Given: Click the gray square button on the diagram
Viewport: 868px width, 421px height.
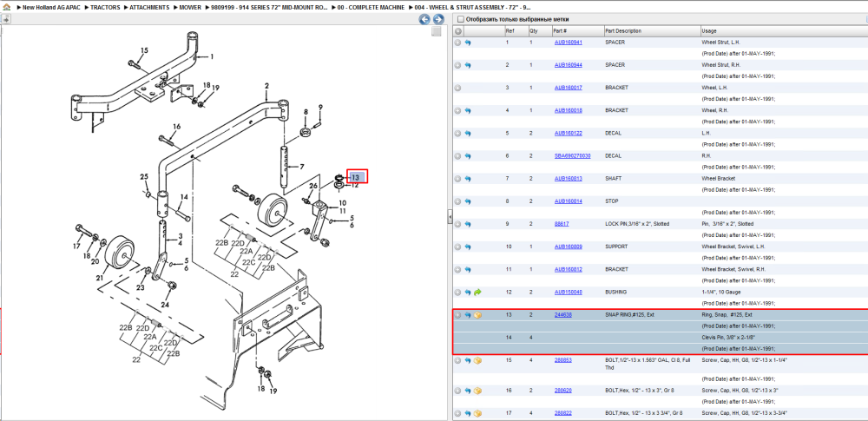Looking at the screenshot, I should click(437, 31).
